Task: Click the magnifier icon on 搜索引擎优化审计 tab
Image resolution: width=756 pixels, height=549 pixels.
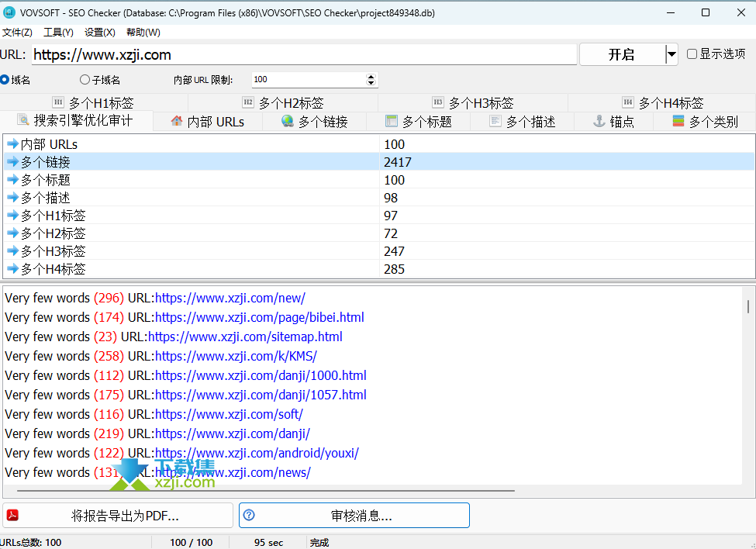Action: tap(22, 119)
